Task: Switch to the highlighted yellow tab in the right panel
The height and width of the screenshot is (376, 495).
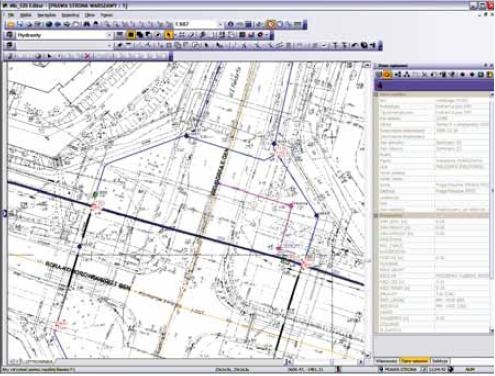Action: (414, 361)
